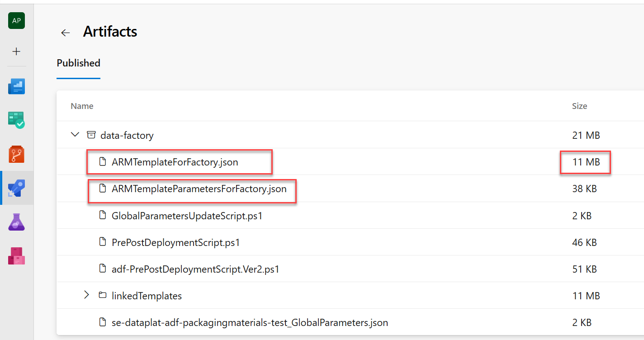
Task: Click the Size column header
Action: [x=579, y=106]
